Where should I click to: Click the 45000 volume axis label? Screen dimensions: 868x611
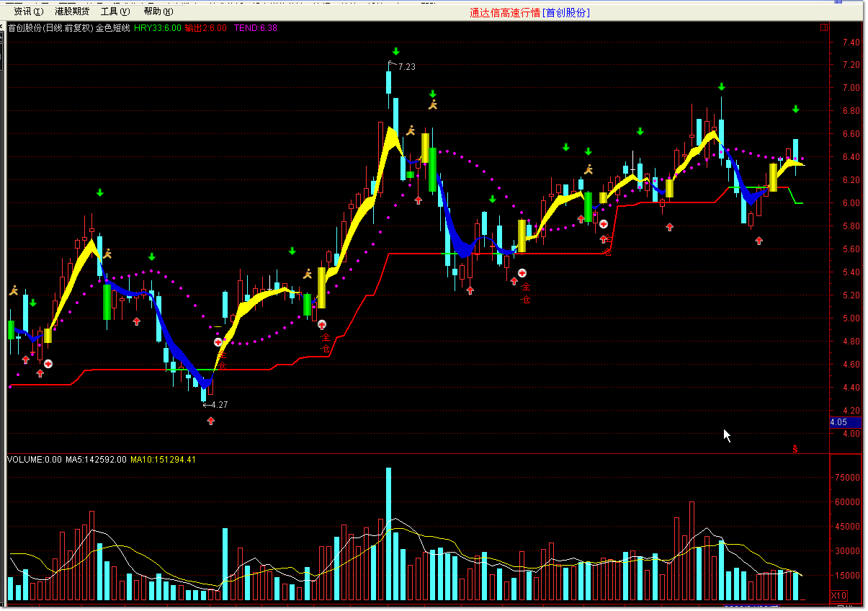click(x=847, y=527)
